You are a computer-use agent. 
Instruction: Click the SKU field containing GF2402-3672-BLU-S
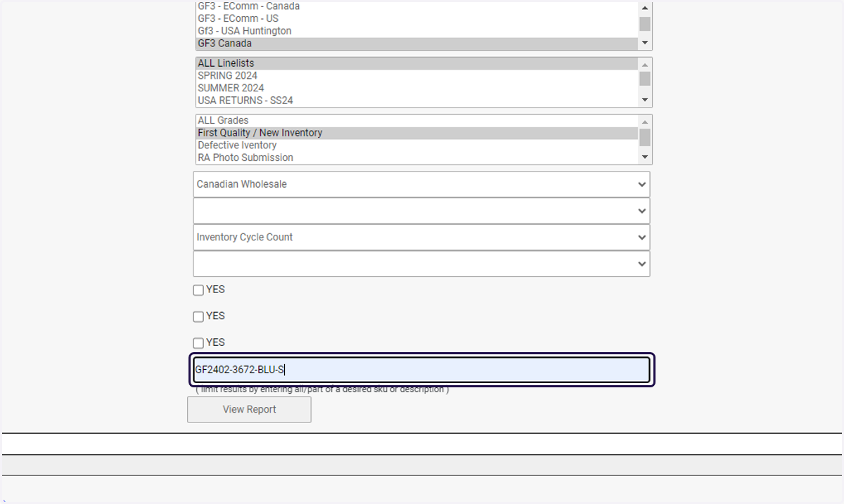pyautogui.click(x=422, y=370)
